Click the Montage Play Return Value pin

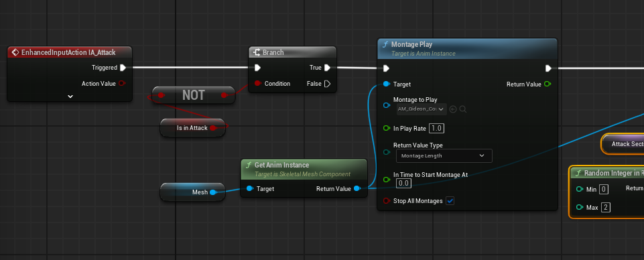[547, 84]
